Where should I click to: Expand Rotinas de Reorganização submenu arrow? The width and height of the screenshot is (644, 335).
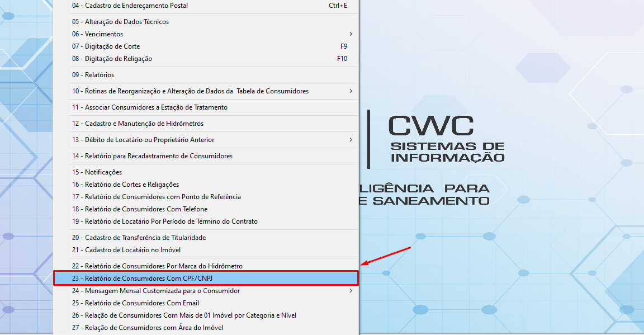(351, 91)
